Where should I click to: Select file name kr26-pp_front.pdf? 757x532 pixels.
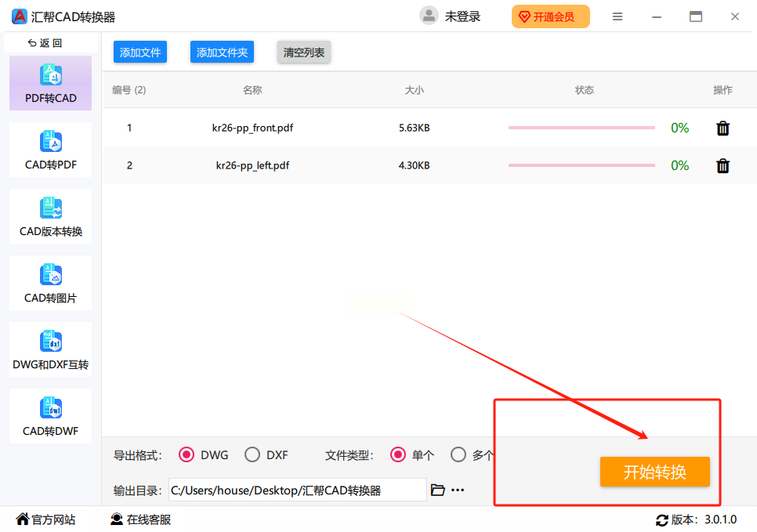pos(252,128)
